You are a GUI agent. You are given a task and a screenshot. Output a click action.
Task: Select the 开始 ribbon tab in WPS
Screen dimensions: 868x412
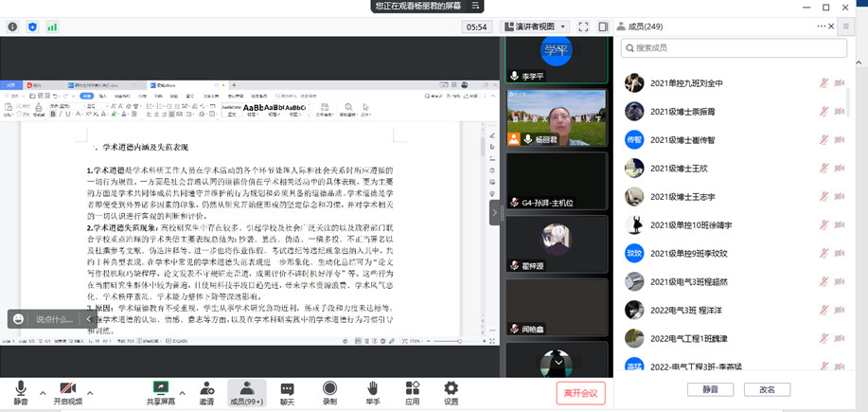[x=86, y=96]
